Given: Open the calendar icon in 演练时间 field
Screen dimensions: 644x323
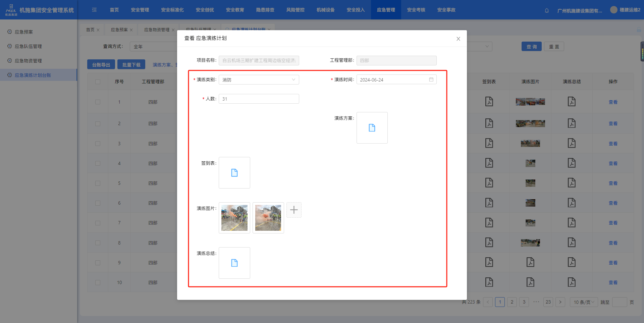Looking at the screenshot, I should (431, 79).
